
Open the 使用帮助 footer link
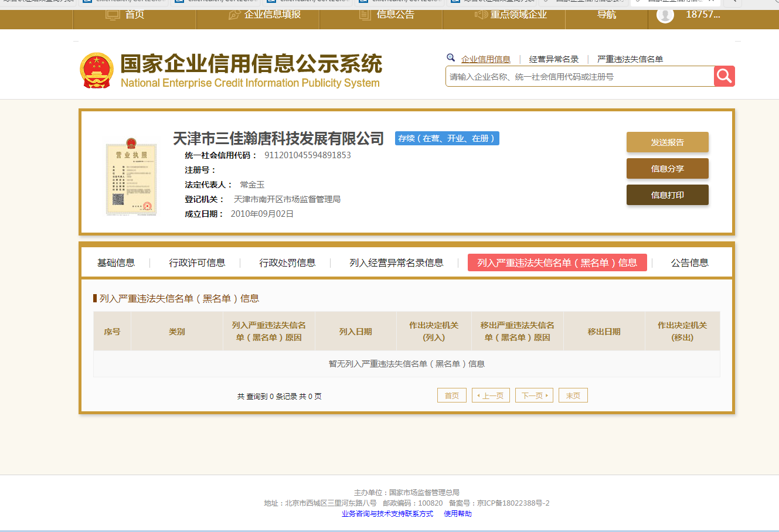click(x=458, y=514)
